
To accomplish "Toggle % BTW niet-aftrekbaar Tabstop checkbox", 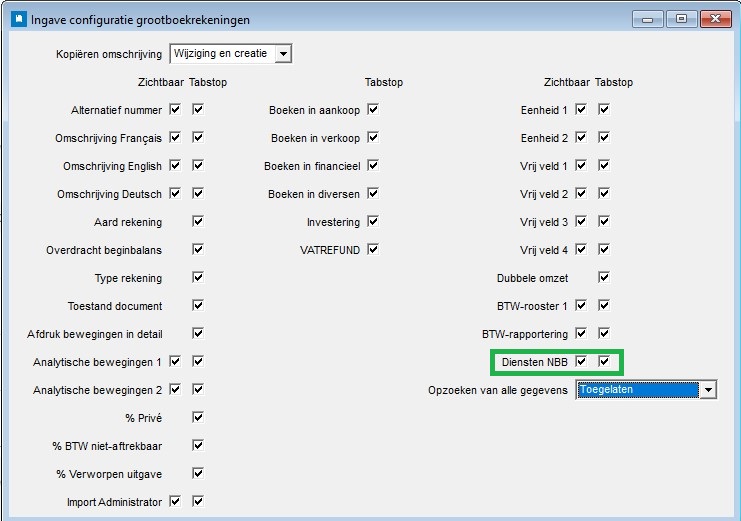I will point(198,445).
